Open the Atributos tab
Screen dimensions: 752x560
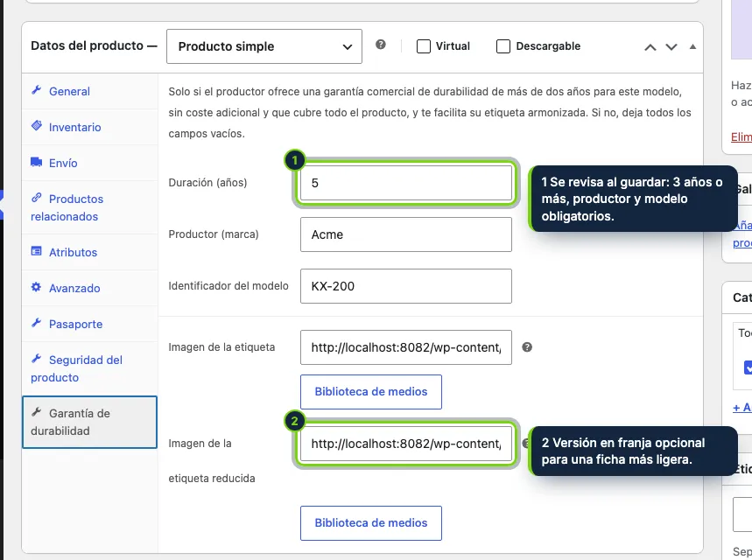(x=89, y=252)
